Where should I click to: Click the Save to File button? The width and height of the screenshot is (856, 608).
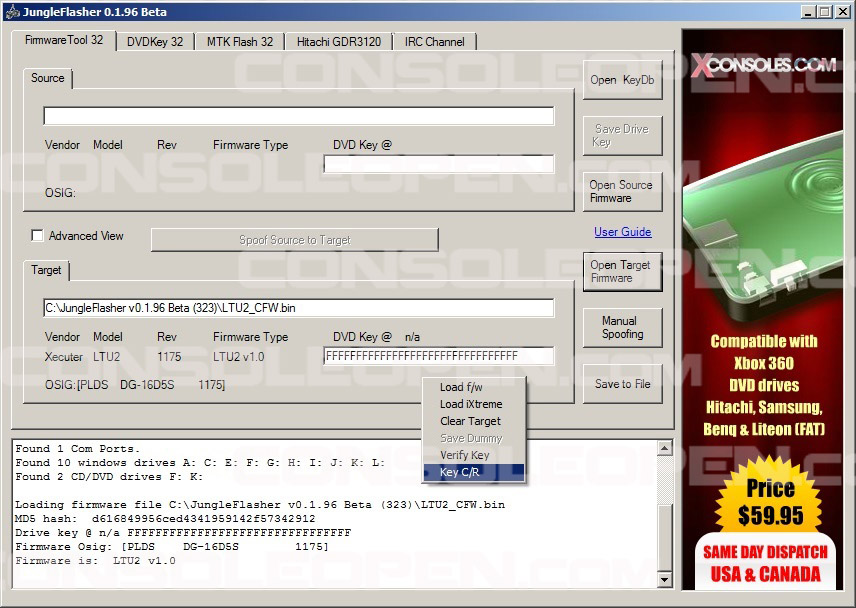(x=622, y=384)
